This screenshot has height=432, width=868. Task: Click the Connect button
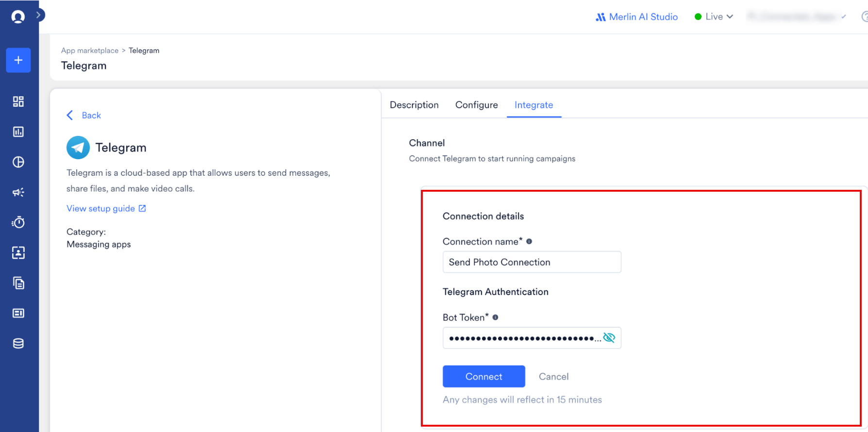(484, 377)
